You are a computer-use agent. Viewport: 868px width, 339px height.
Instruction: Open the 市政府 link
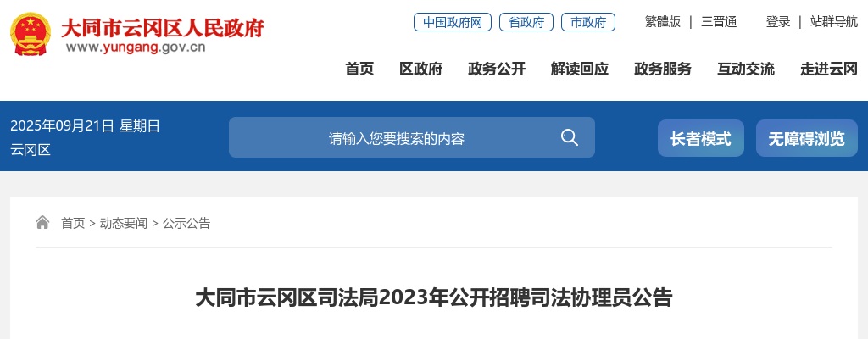[588, 22]
